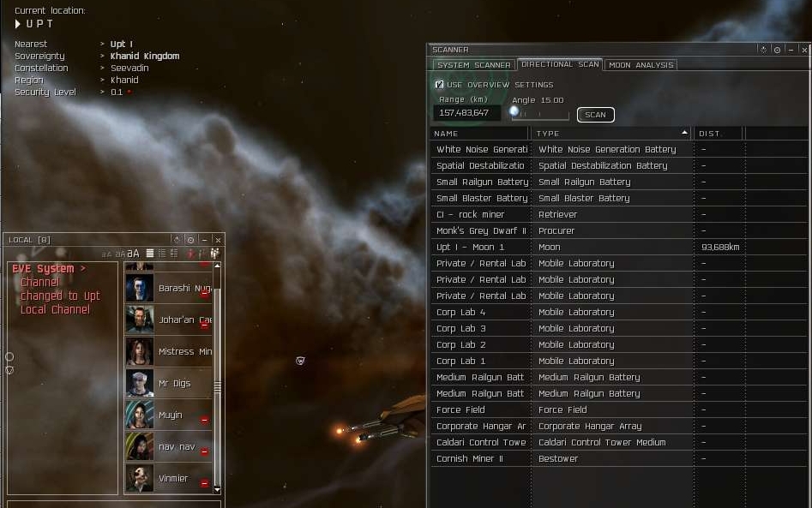812x508 pixels.
Task: Click Vinmier's red standing icon
Action: point(205,483)
